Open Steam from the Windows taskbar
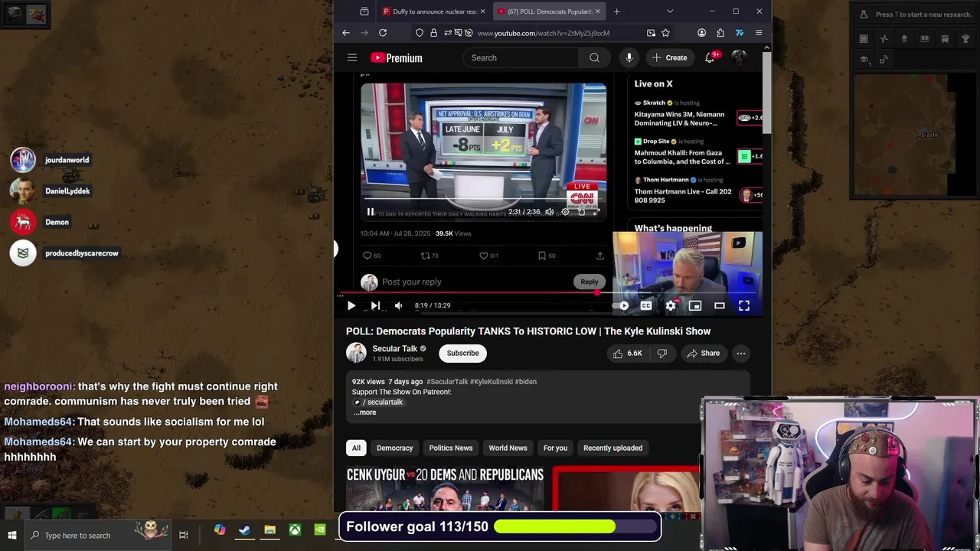Viewport: 980px width, 551px height. [244, 530]
